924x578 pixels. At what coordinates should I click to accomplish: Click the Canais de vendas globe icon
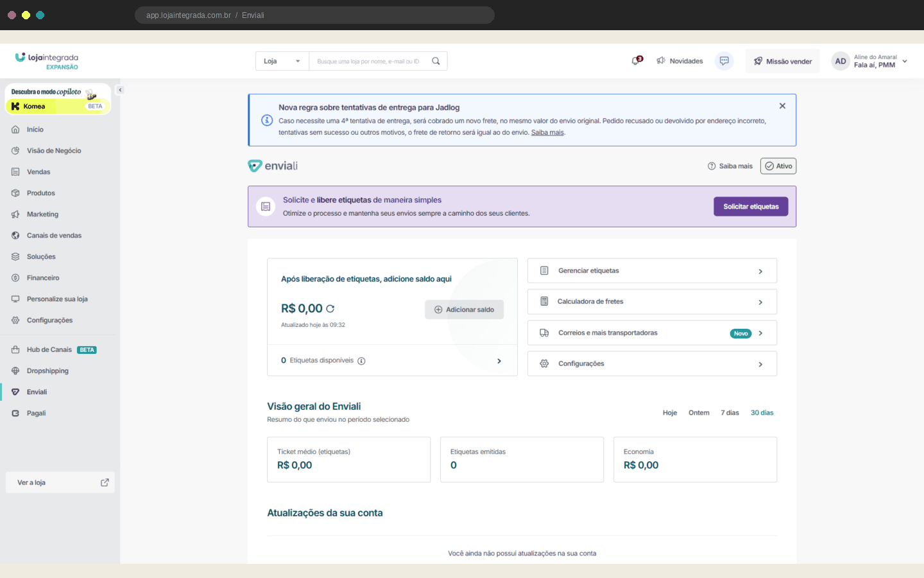[x=15, y=236]
